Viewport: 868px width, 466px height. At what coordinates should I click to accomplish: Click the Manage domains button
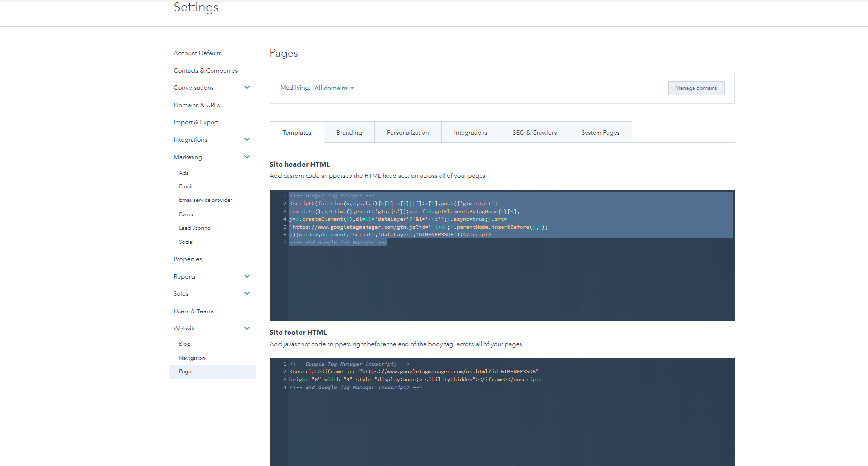click(x=696, y=88)
